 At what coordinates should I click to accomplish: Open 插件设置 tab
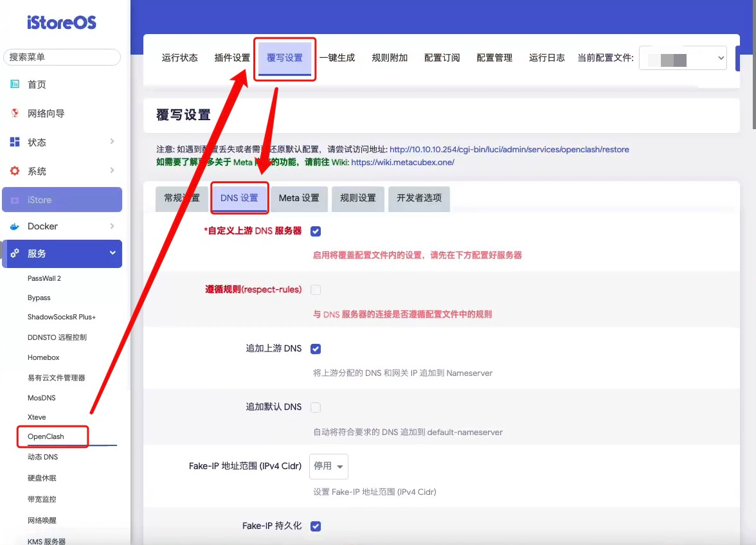[233, 58]
